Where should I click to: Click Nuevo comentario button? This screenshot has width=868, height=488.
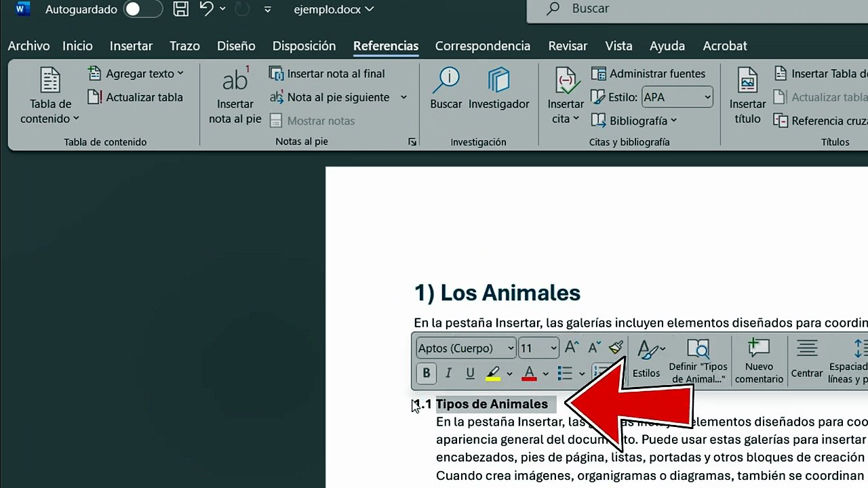point(759,361)
